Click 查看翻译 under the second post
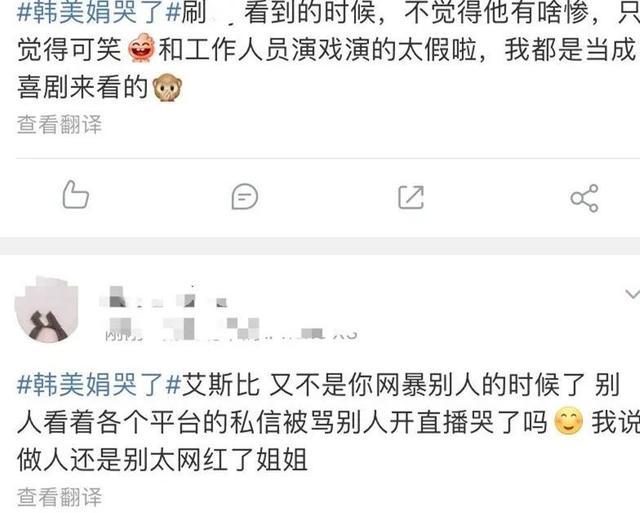 [60, 497]
